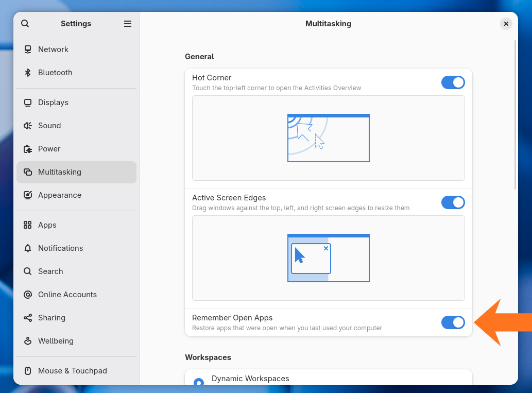Open the hamburger menu in Settings sidebar
The height and width of the screenshot is (393, 532).
[x=128, y=24]
